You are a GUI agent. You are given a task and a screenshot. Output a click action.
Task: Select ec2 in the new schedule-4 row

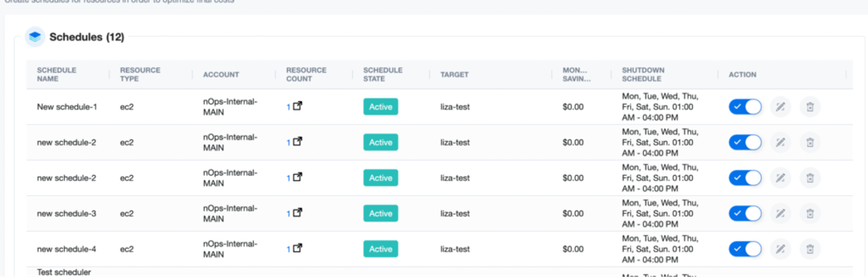pyautogui.click(x=127, y=249)
